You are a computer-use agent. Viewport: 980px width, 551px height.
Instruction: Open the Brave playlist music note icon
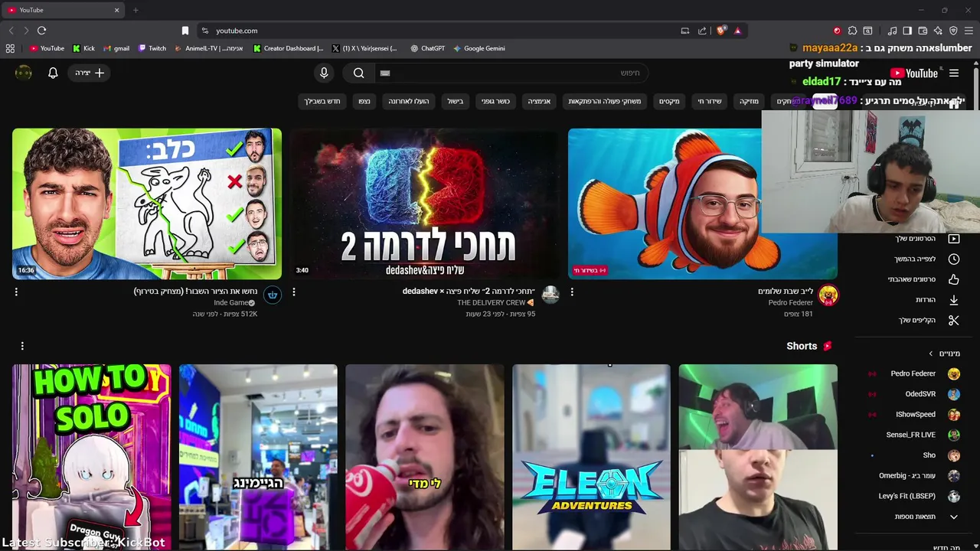(x=892, y=31)
